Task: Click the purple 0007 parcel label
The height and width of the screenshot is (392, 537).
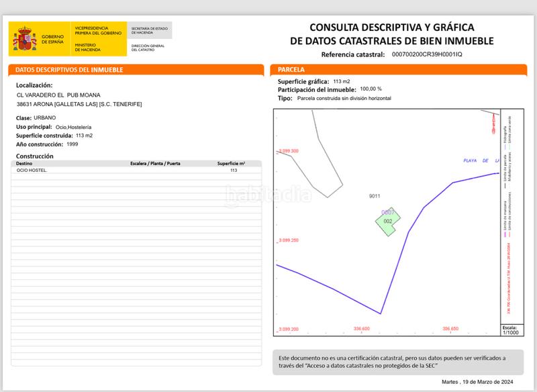Action: pyautogui.click(x=387, y=212)
